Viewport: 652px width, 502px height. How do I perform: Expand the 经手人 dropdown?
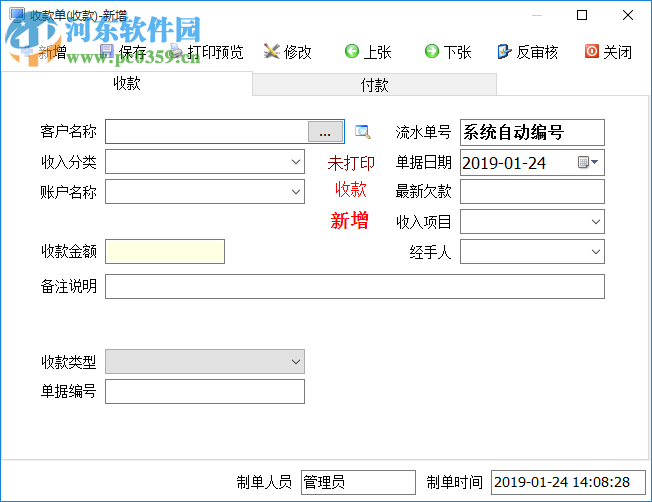pos(595,252)
